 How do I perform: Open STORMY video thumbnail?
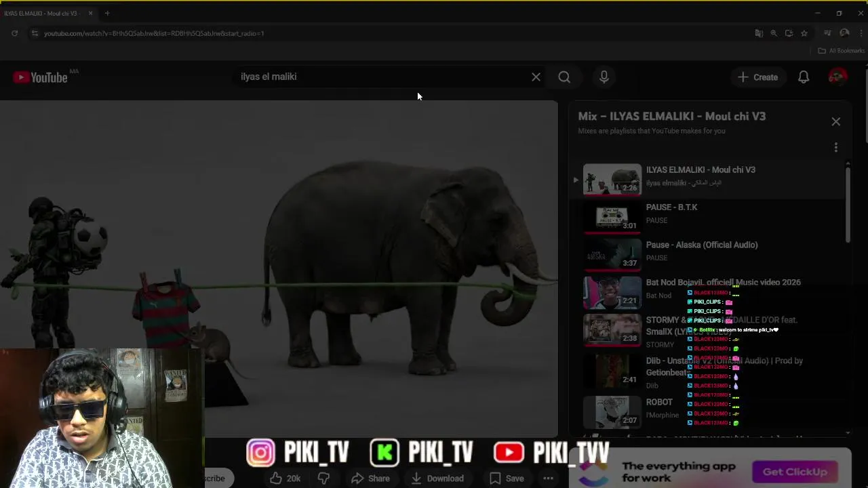coord(612,330)
